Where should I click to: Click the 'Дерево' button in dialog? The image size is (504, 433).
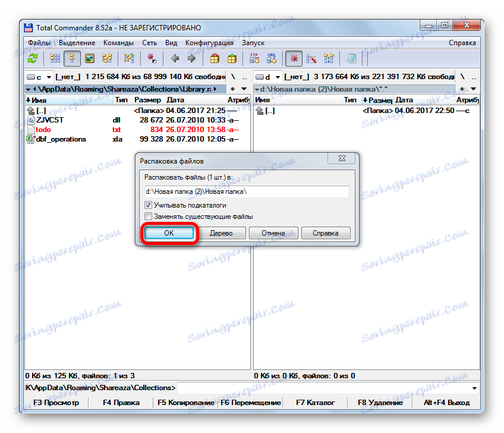click(221, 233)
